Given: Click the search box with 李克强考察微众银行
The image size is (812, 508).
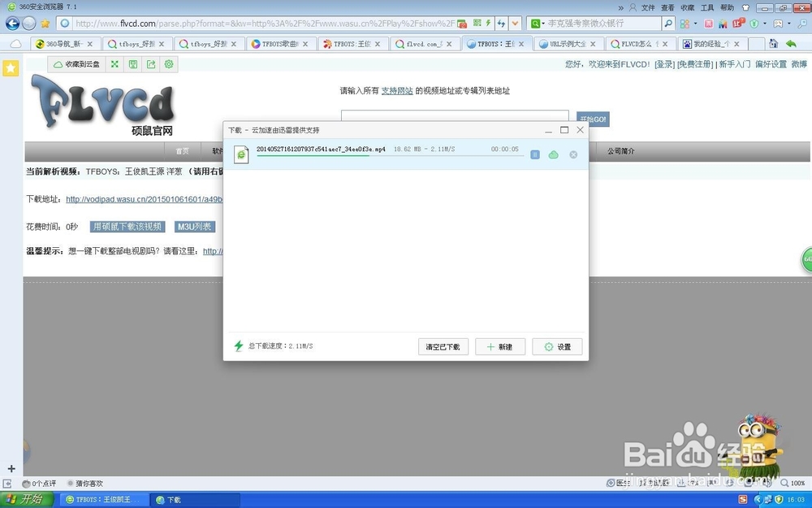Looking at the screenshot, I should (604, 24).
